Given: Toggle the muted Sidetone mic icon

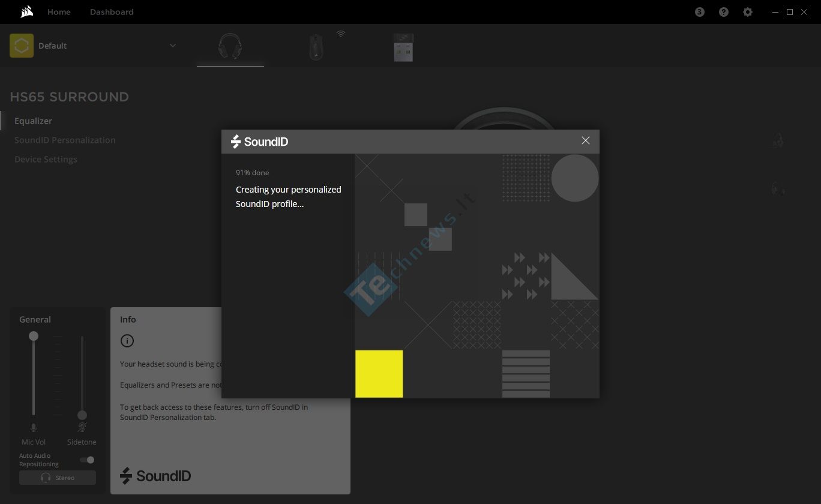Looking at the screenshot, I should 82,427.
